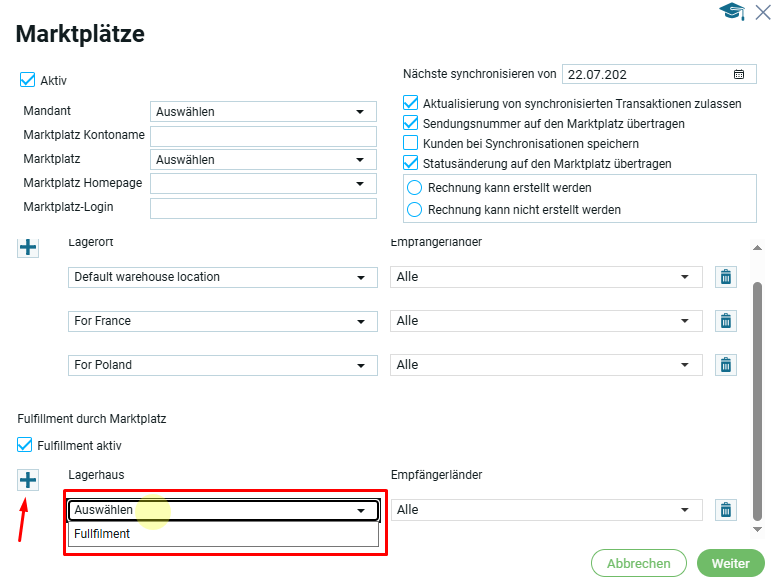
Task: Open the graduation cap help icon
Action: click(732, 11)
